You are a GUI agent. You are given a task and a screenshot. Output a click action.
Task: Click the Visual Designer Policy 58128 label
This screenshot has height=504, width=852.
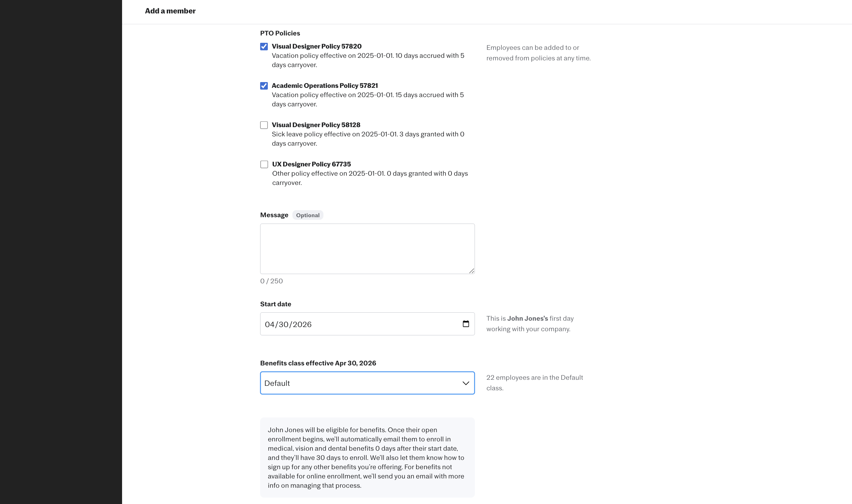[x=316, y=125]
